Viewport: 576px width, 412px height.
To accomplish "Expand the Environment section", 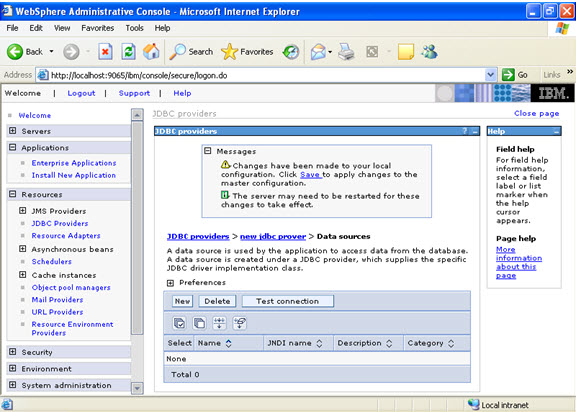I will tap(13, 368).
